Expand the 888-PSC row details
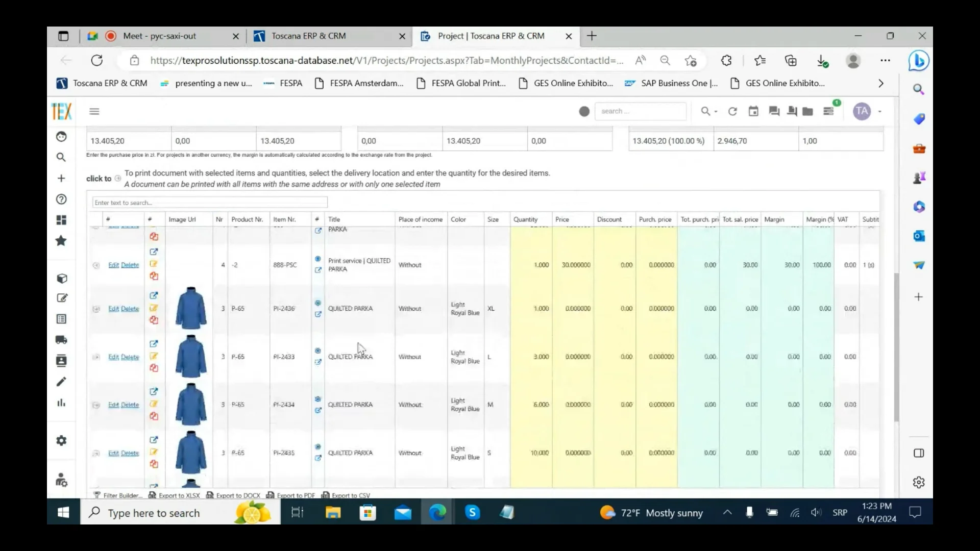 (96, 265)
